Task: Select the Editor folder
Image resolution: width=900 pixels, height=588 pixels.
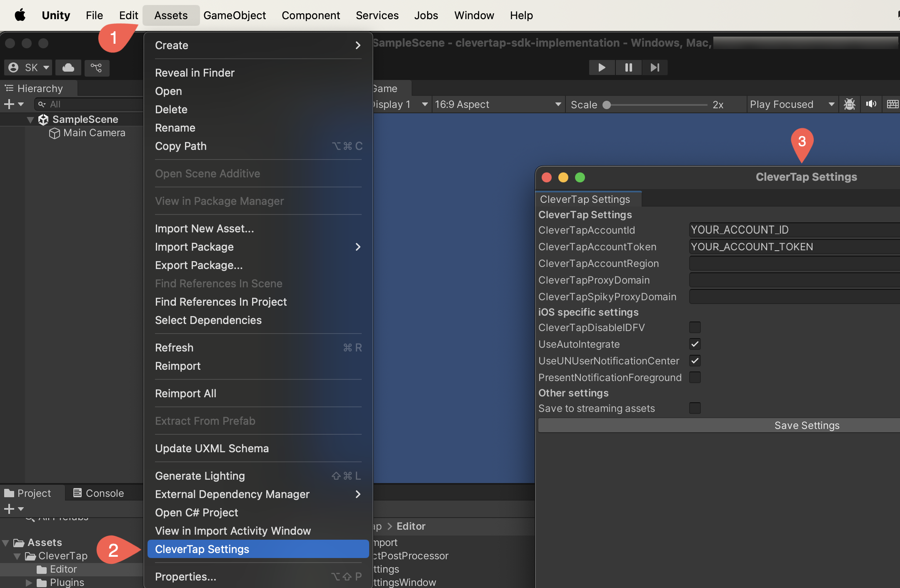Action: tap(63, 569)
